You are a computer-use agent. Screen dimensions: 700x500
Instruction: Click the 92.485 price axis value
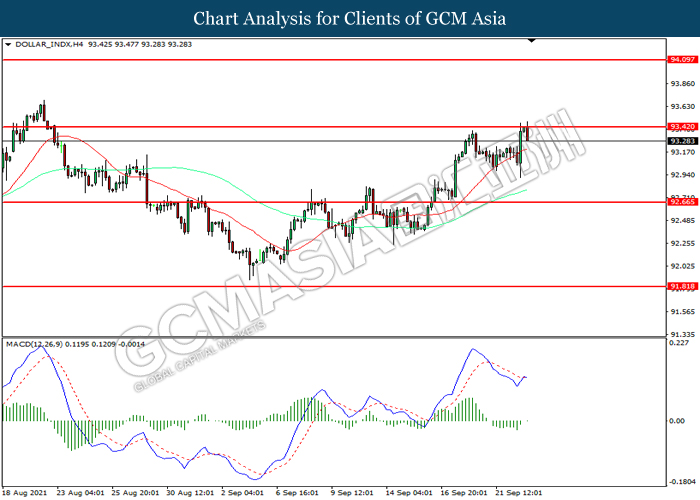683,221
